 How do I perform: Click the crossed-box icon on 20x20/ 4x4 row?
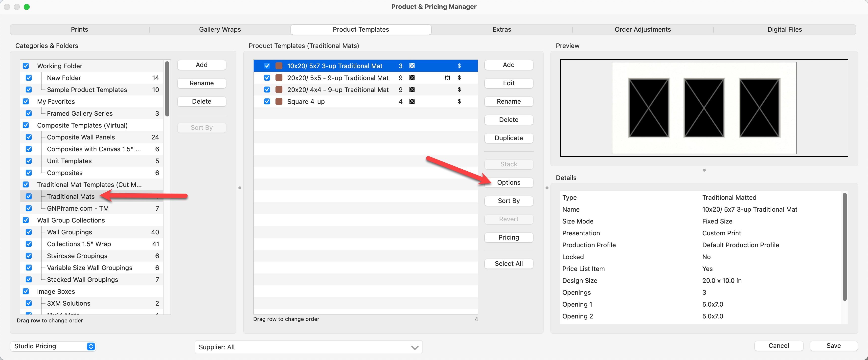tap(412, 90)
